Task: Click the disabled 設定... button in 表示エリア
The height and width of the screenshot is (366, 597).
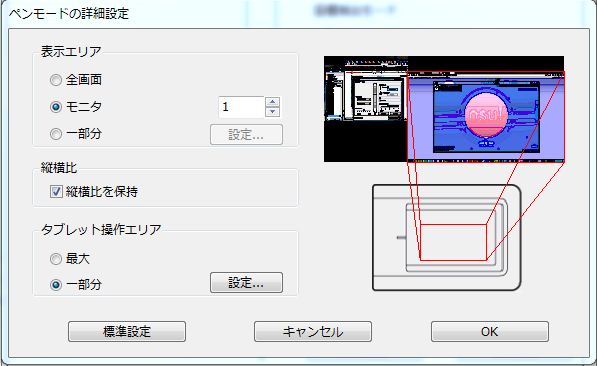Action: 246,134
